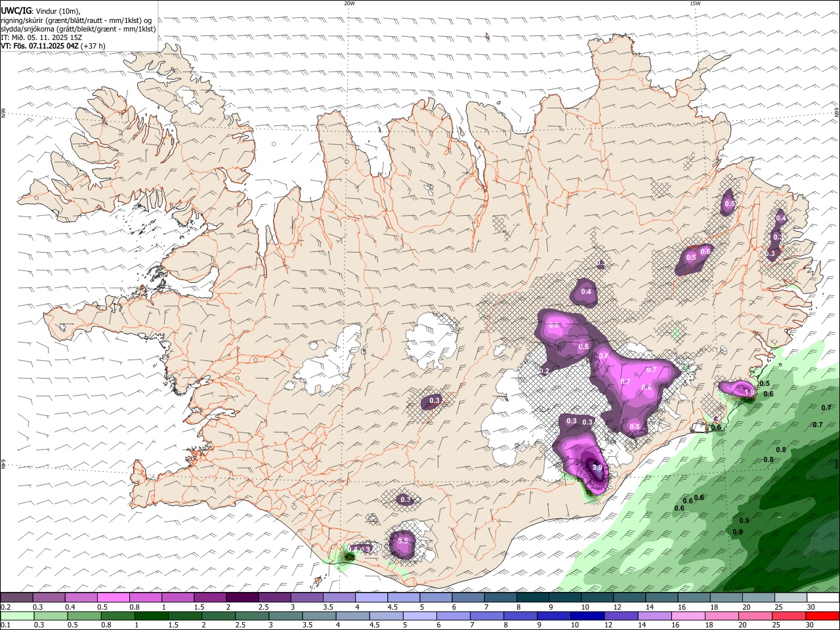This screenshot has width=840, height=630.
Task: Click the medium green 0.5 swatch in the lower legend row
Action: [x=85, y=616]
